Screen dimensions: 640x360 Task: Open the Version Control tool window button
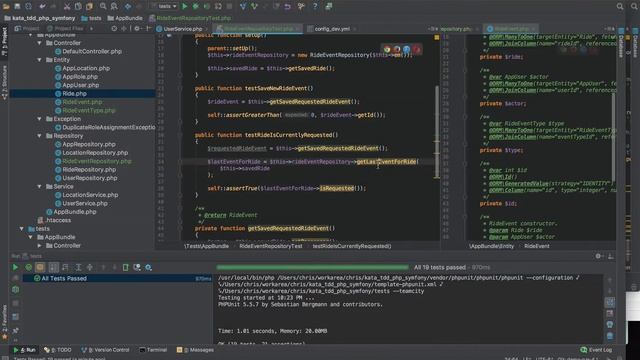(x=105, y=350)
